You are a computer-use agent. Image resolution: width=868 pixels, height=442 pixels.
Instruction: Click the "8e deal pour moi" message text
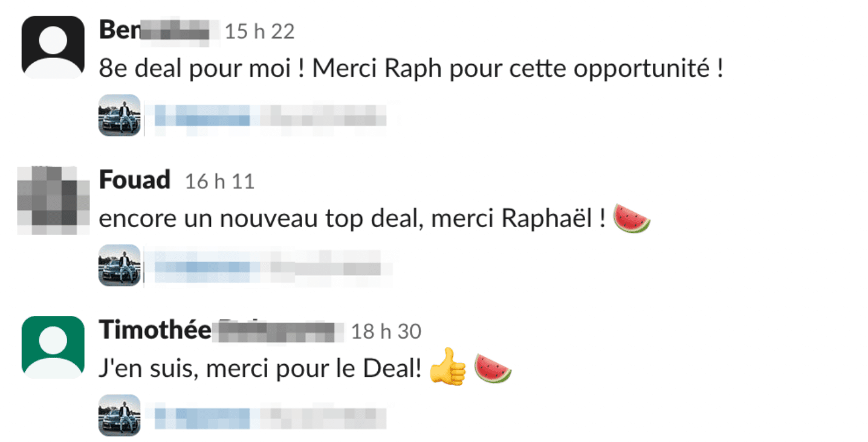point(410,69)
